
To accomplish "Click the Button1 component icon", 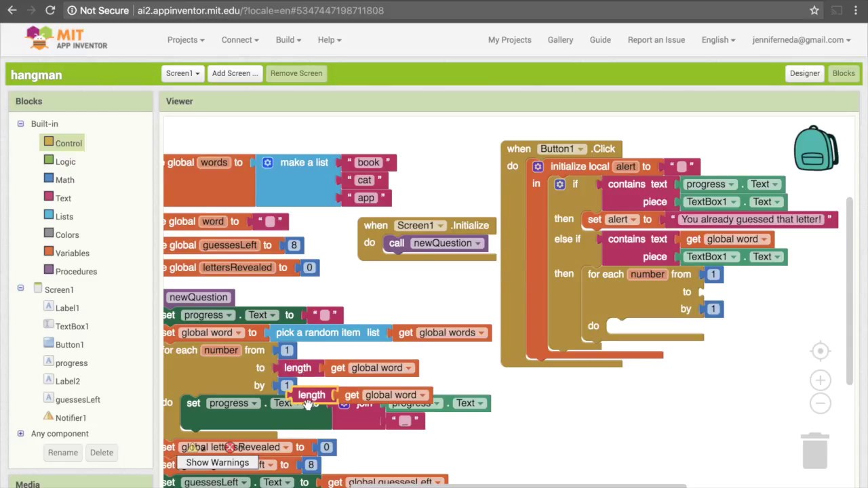I will (48, 343).
